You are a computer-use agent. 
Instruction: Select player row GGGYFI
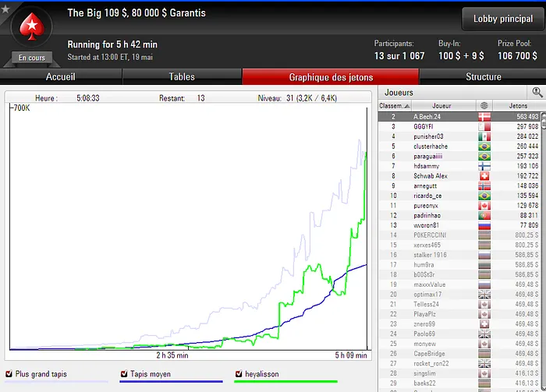tap(459, 126)
